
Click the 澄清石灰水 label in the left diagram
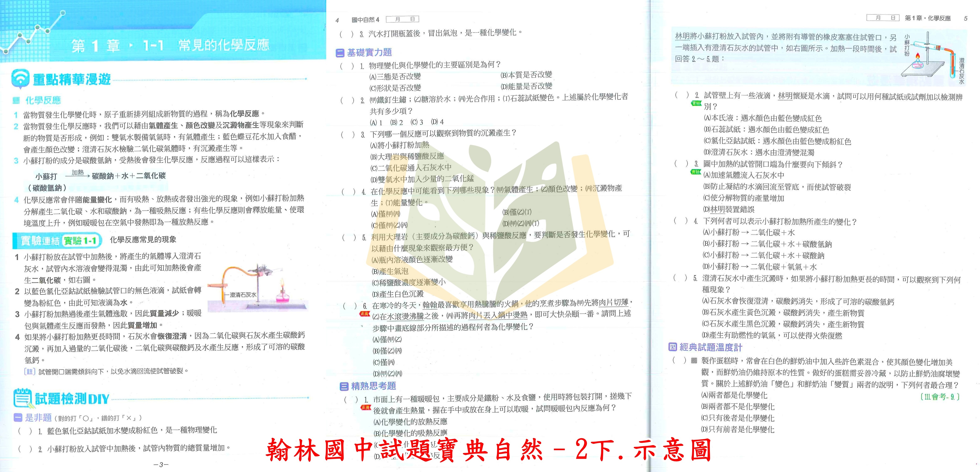click(243, 295)
